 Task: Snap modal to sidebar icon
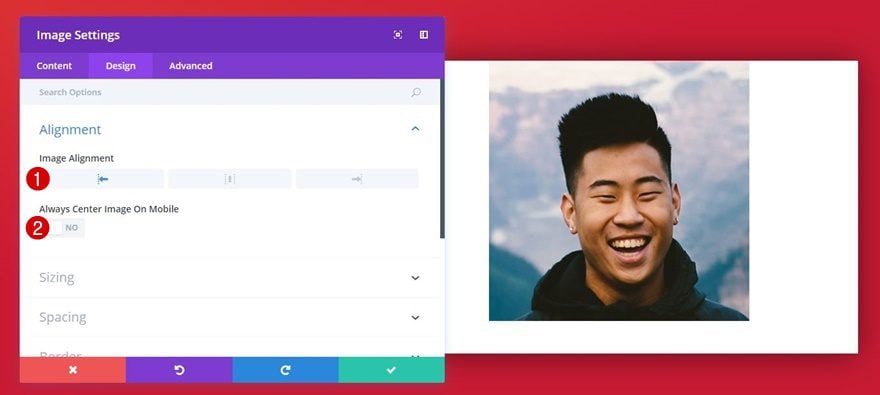coord(424,35)
